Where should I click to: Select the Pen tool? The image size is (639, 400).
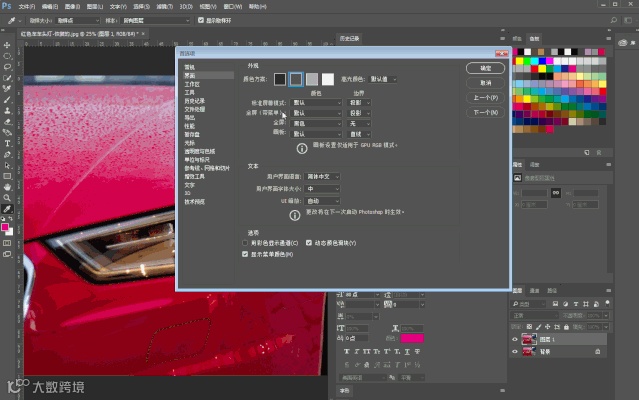pyautogui.click(x=7, y=154)
